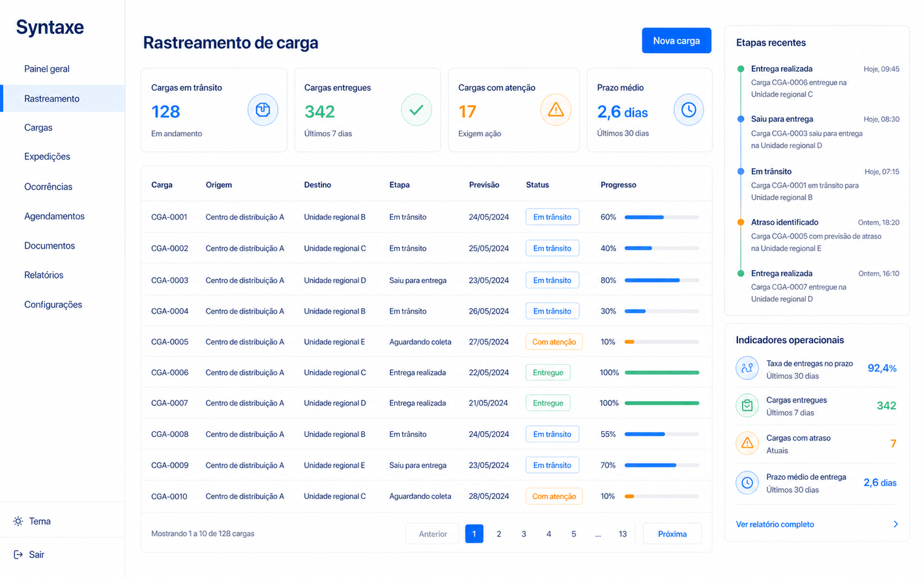Viewport: 924px width, 578px height.
Task: Click the Entregue badge of CGA-0007
Action: 548,403
